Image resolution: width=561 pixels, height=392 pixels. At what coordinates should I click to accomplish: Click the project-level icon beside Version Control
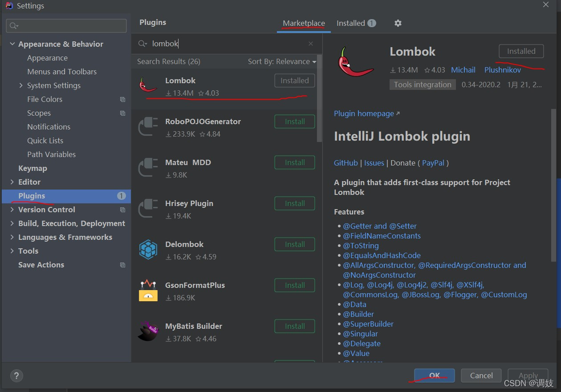point(122,210)
